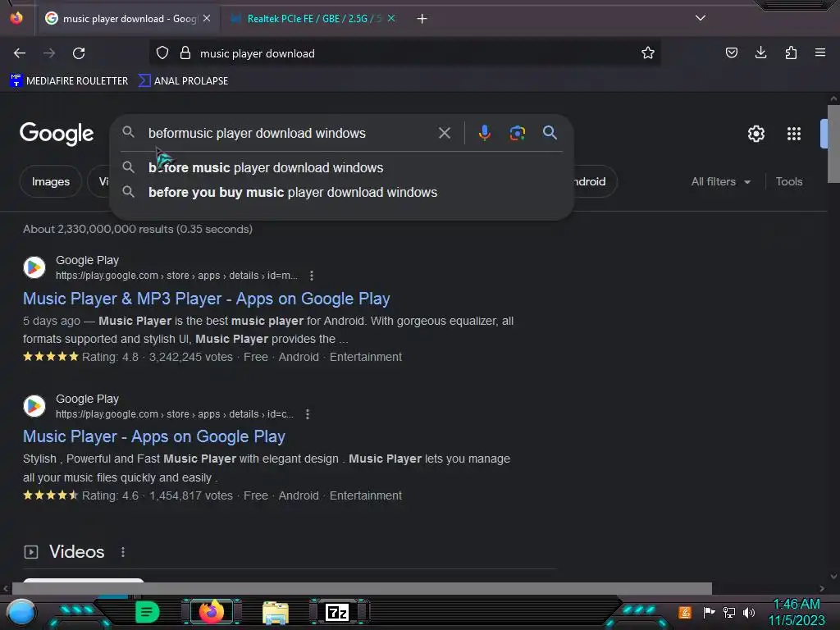Go back using the browser back arrow
This screenshot has width=840, height=630.
(x=20, y=53)
